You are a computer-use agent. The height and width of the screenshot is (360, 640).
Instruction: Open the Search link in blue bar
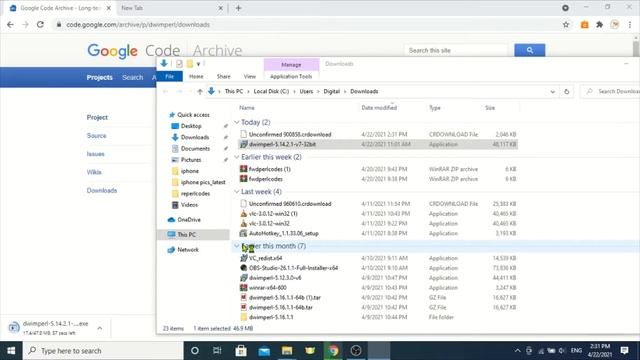point(132,77)
